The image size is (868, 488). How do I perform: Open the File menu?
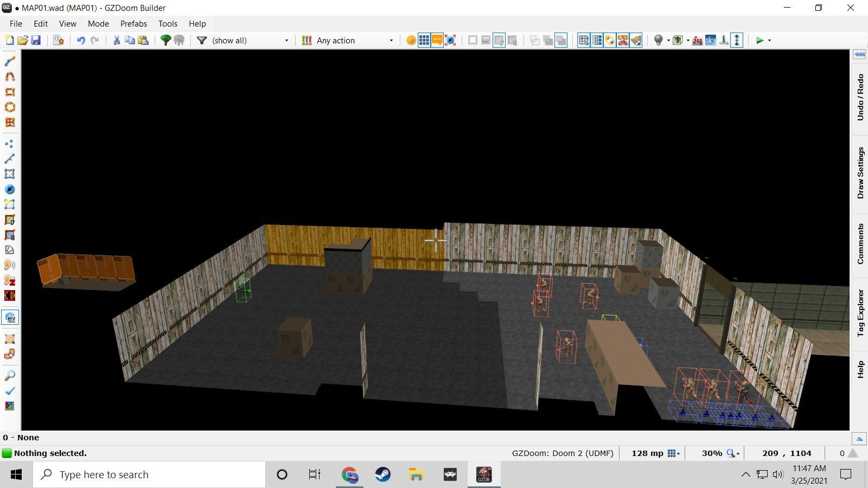click(16, 24)
